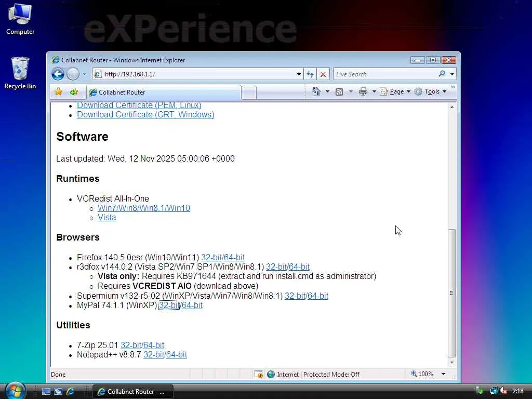Download 7-Zip 25.01 64-bit
The width and height of the screenshot is (532, 399).
[154, 345]
